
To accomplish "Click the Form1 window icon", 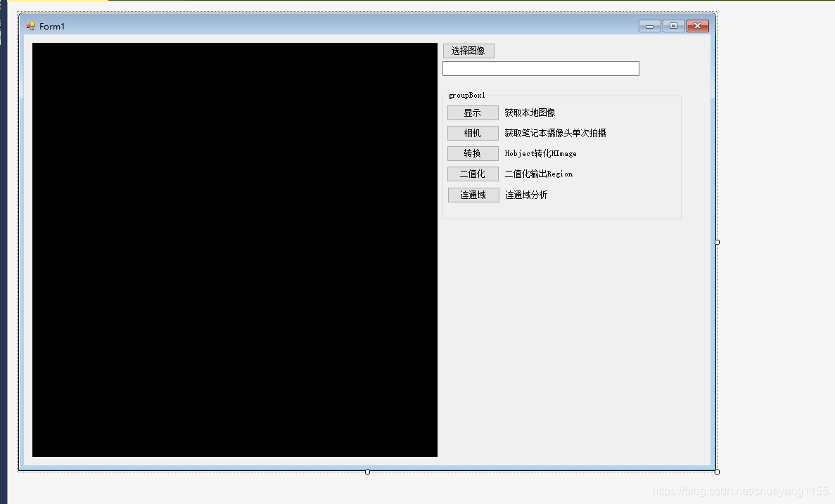I will 31,26.
